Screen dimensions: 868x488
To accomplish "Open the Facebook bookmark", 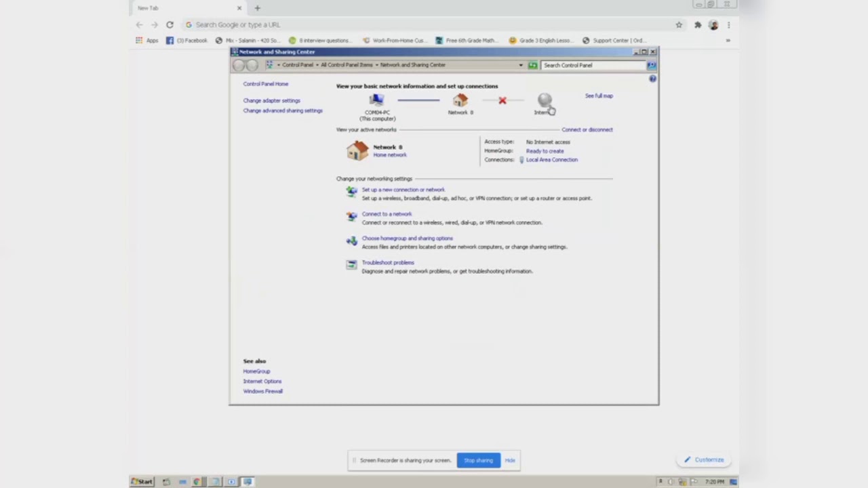I will (186, 40).
